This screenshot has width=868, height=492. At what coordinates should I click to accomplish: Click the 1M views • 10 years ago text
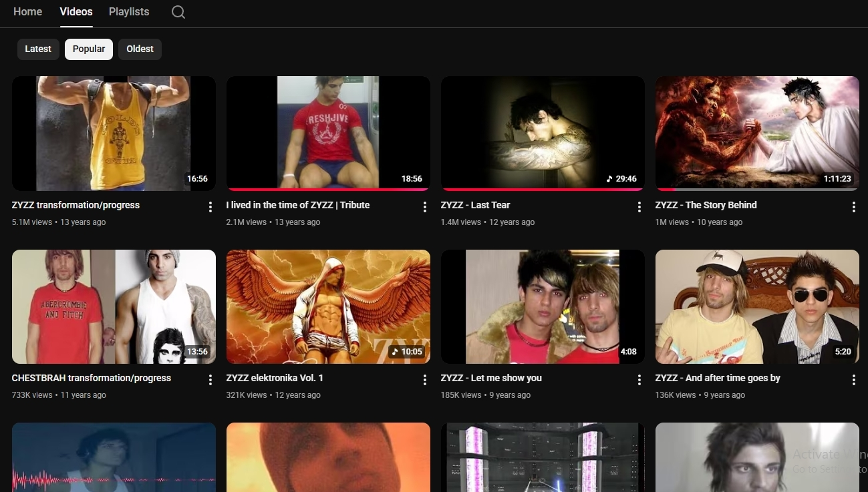[x=699, y=222]
